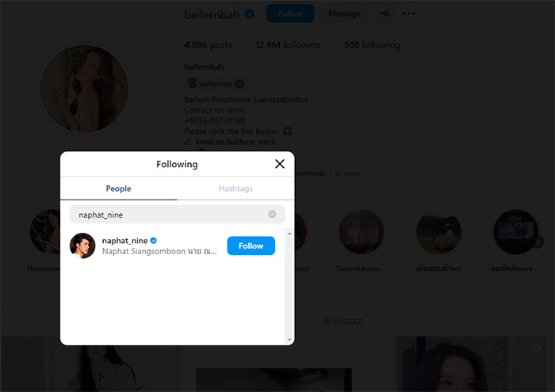Open the TAGGED posts tab
The height and width of the screenshot is (392, 555).
pos(343,322)
